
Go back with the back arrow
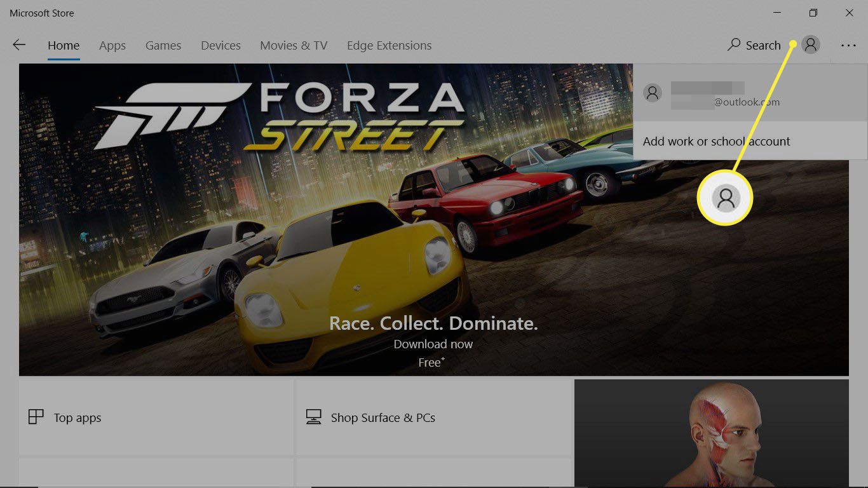(x=19, y=44)
